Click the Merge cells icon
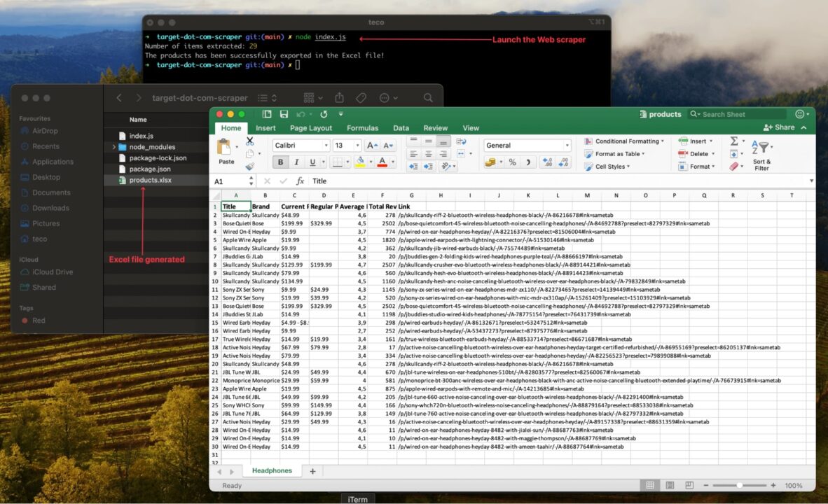 click(x=461, y=153)
